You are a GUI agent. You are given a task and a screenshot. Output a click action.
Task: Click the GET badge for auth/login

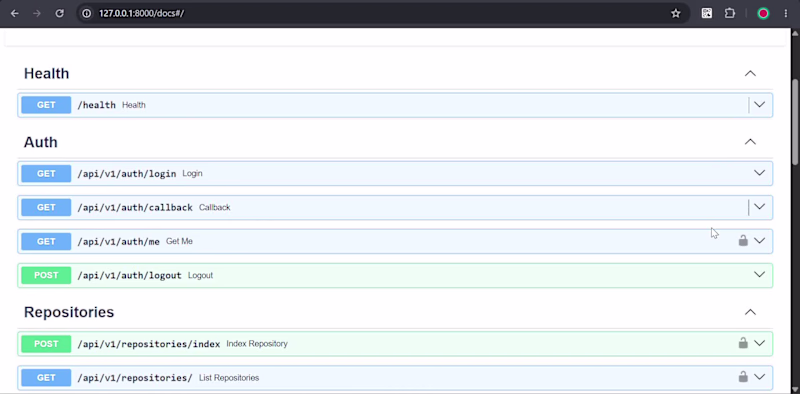[46, 174]
